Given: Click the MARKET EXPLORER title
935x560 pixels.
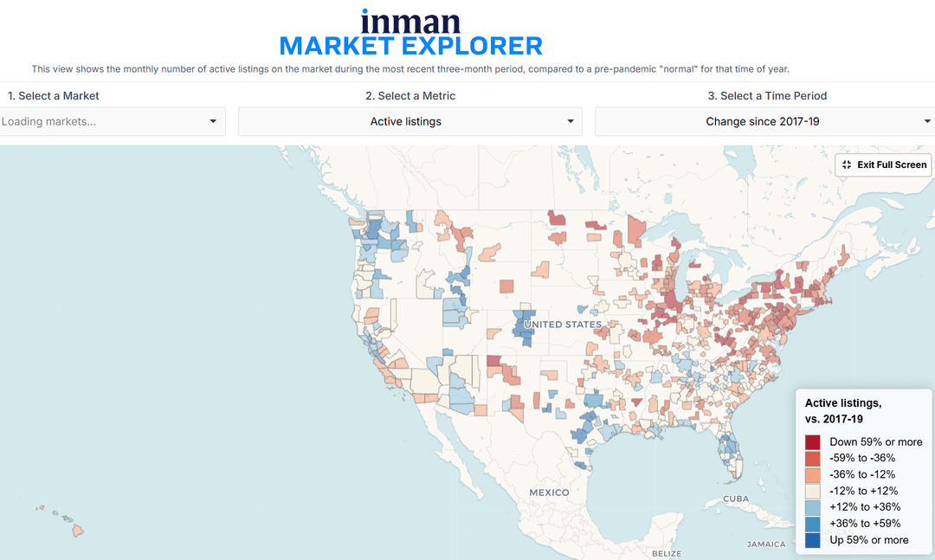Looking at the screenshot, I should [x=410, y=46].
